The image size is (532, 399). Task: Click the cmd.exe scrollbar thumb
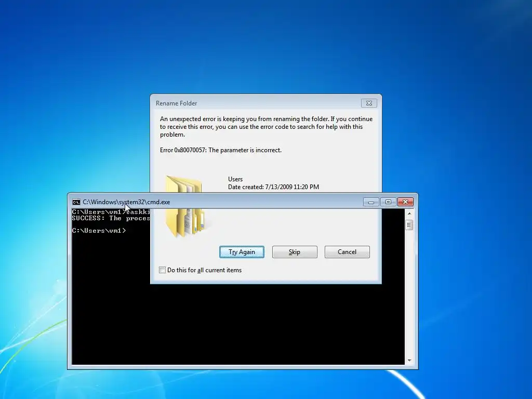click(x=409, y=225)
